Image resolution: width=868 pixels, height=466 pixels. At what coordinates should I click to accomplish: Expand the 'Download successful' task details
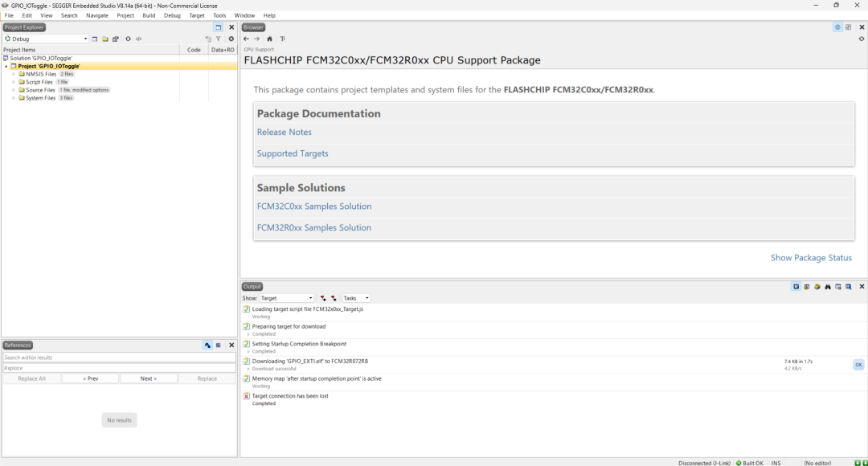point(248,369)
